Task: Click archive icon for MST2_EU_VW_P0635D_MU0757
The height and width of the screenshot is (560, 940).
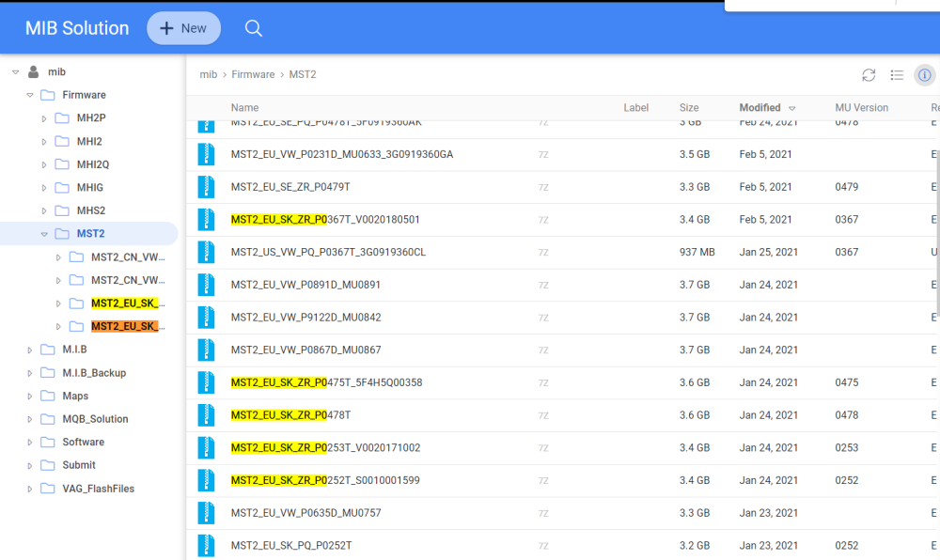Action: tap(206, 513)
